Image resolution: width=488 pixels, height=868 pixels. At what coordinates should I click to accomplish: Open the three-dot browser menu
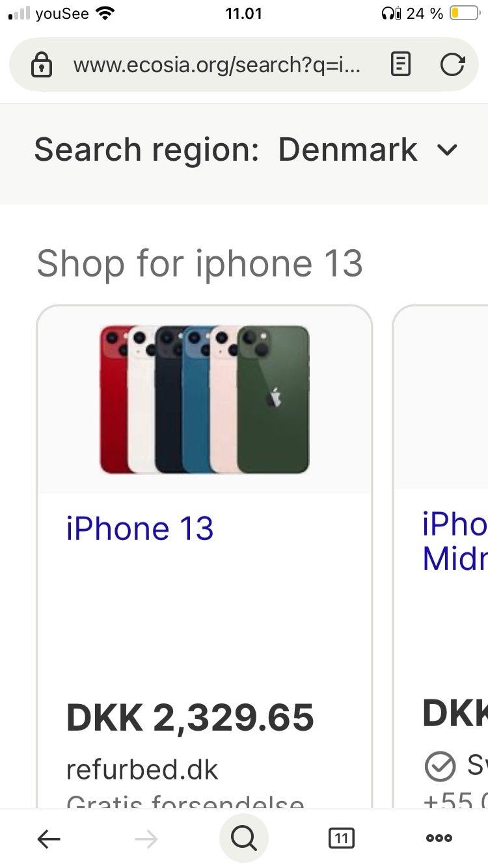tap(439, 839)
